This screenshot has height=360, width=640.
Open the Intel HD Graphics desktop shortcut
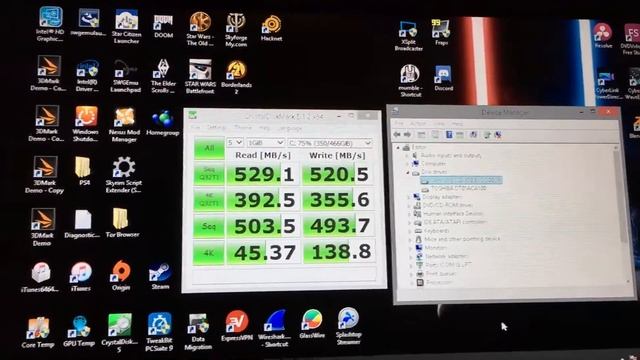click(x=50, y=24)
